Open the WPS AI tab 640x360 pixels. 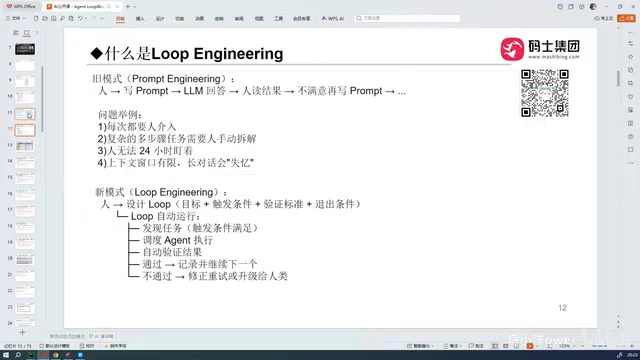[333, 19]
